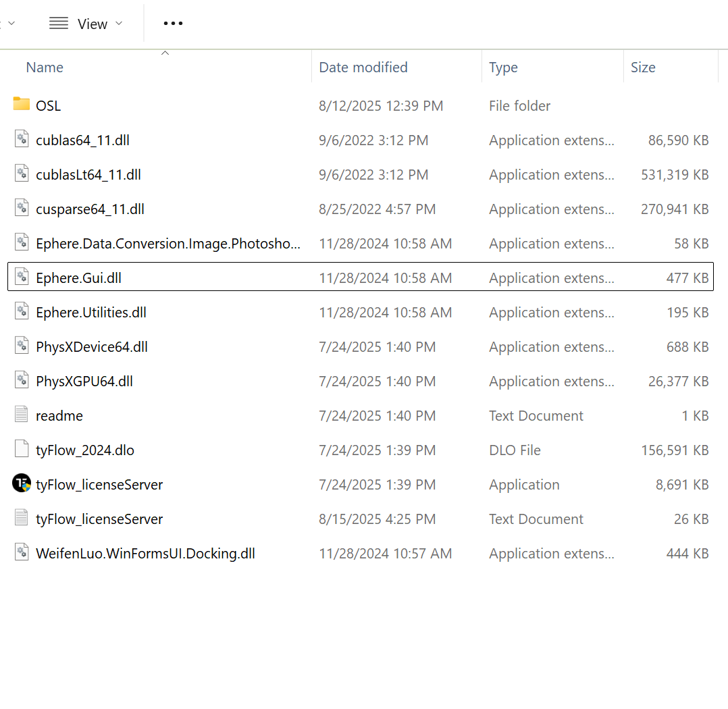Open the View dropdown menu
Image resolution: width=728 pixels, height=709 pixels.
click(86, 24)
